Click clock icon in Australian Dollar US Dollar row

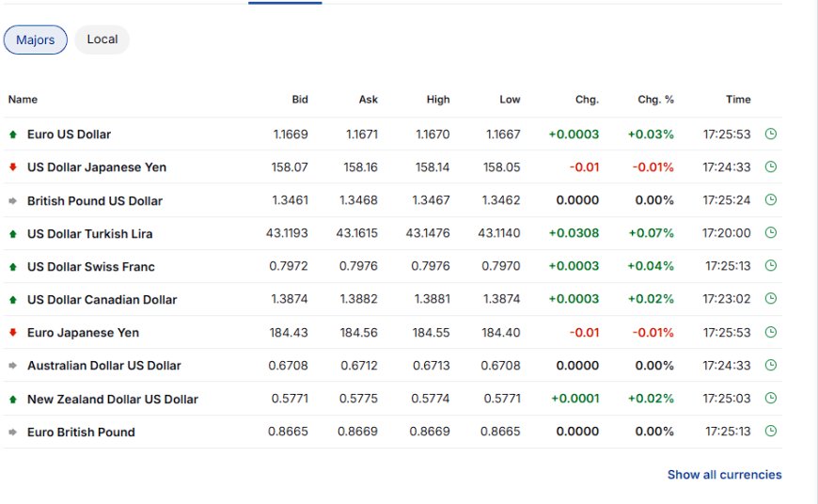[771, 365]
